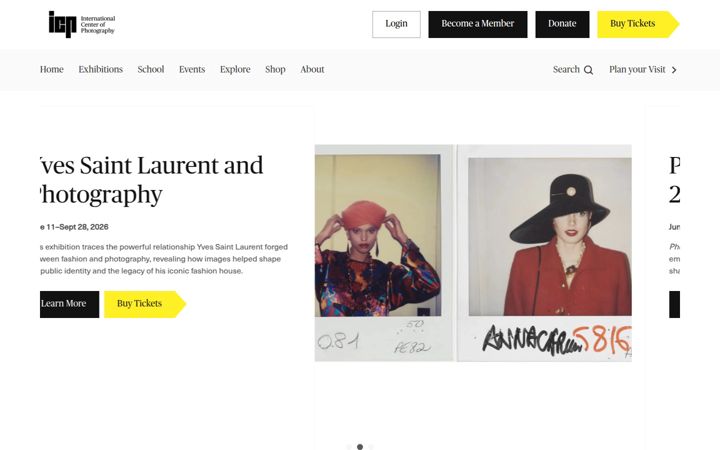720x450 pixels.
Task: Open the Exhibitions menu
Action: [101, 69]
